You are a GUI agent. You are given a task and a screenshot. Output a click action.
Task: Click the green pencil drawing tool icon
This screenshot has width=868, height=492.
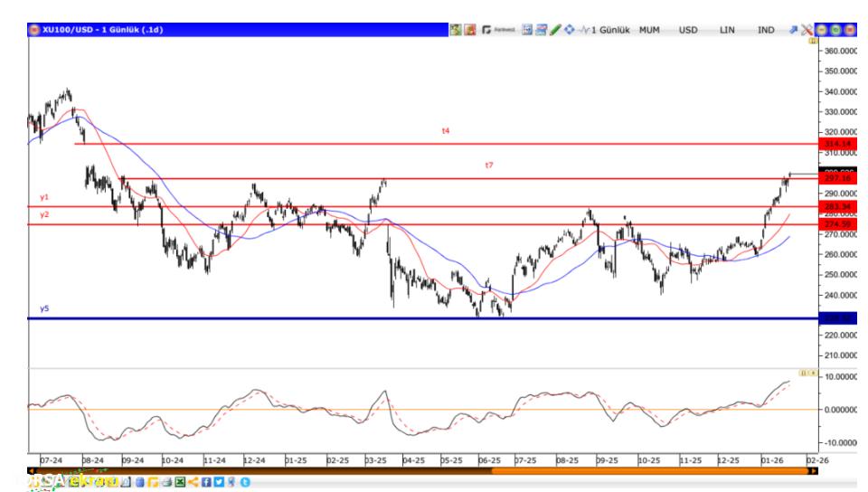coord(556,30)
